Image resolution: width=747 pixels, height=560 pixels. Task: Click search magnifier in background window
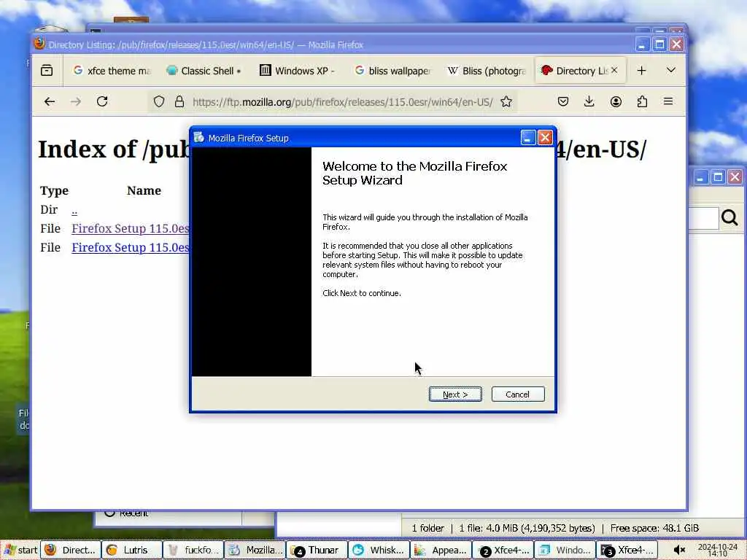coord(729,218)
